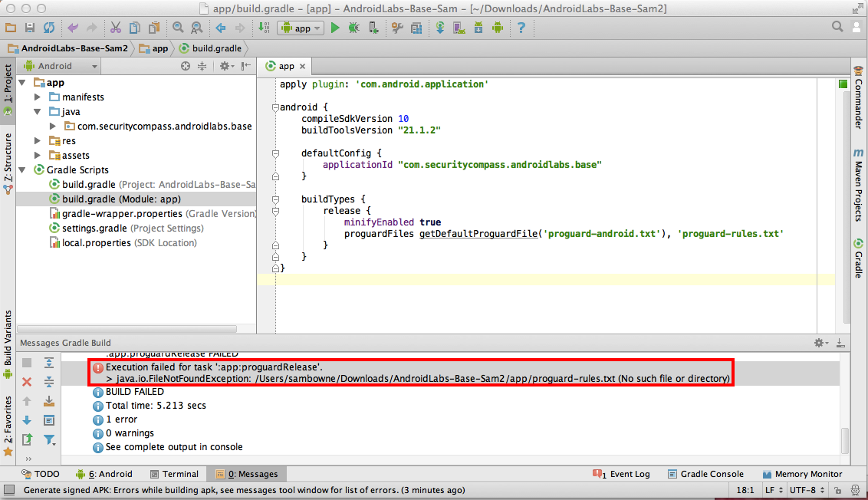Viewport: 868px width, 500px height.
Task: Click the Debug app bug icon
Action: 353,28
